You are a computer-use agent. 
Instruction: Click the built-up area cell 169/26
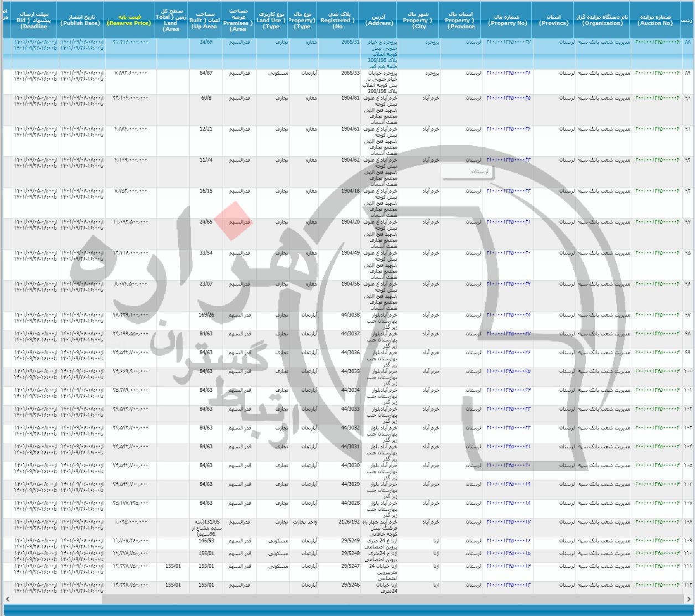206,315
